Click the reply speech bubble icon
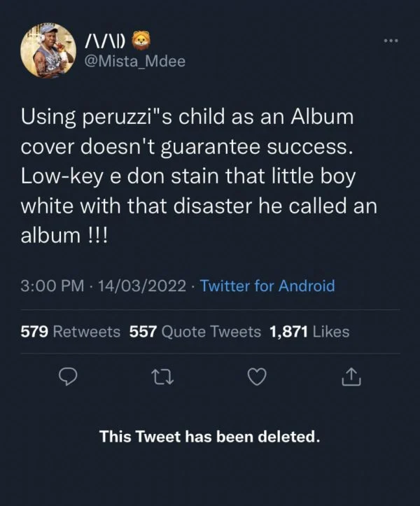 point(66,378)
